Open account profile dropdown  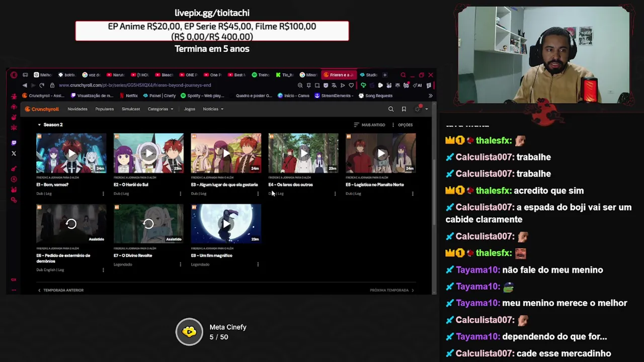[421, 109]
